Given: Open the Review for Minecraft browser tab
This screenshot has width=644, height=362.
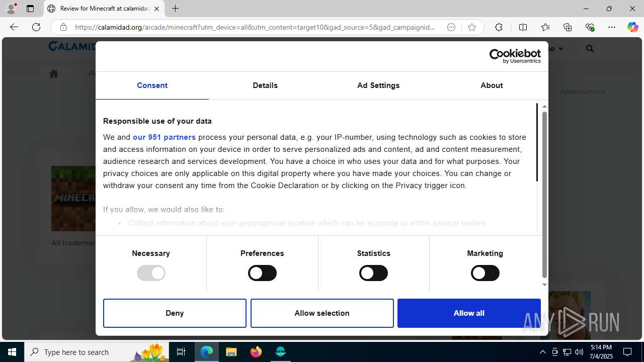Looking at the screenshot, I should coord(105,9).
